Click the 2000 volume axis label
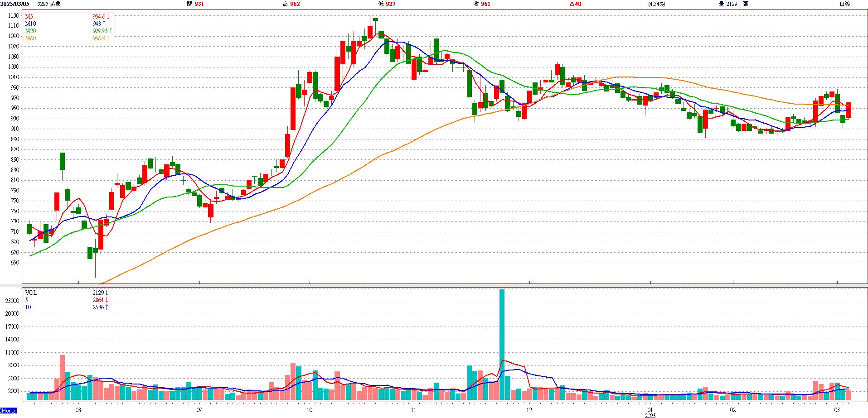Screen dimensions: 868x418 14,391
